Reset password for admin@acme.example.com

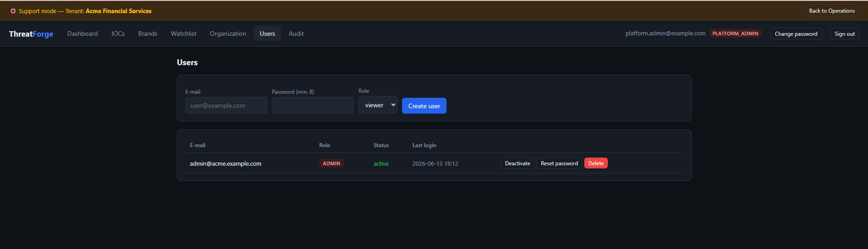pos(559,163)
